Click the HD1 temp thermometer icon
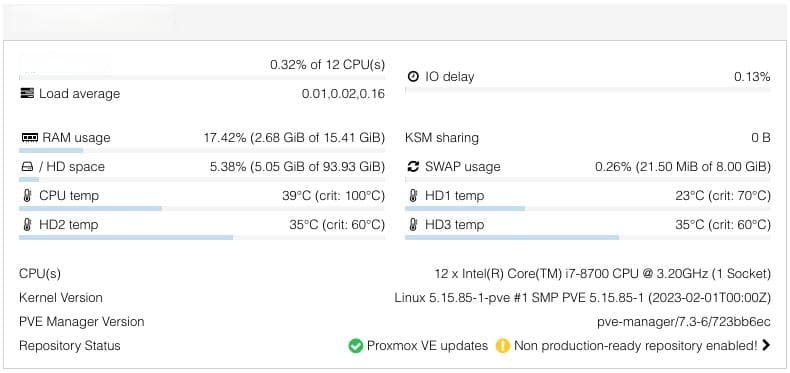Screen dimensions: 790x373 click(413, 196)
